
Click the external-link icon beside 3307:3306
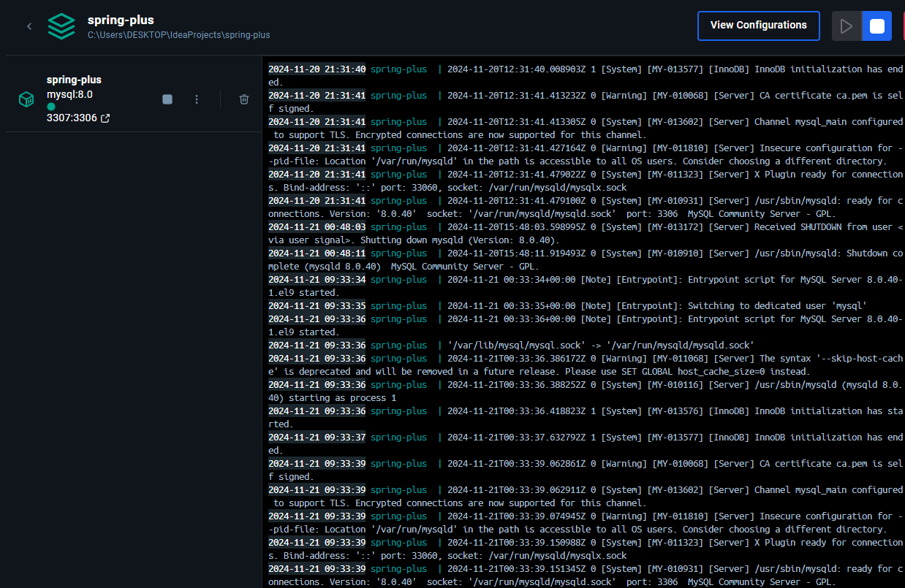pyautogui.click(x=105, y=118)
